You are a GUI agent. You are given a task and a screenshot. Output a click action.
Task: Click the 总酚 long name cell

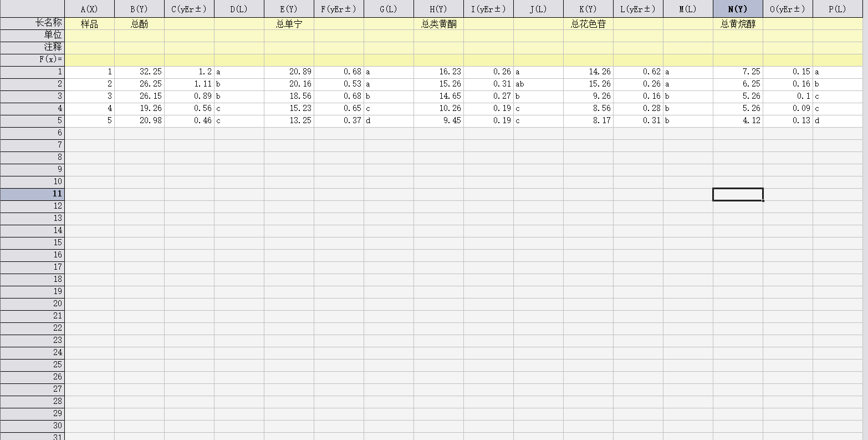coord(139,23)
